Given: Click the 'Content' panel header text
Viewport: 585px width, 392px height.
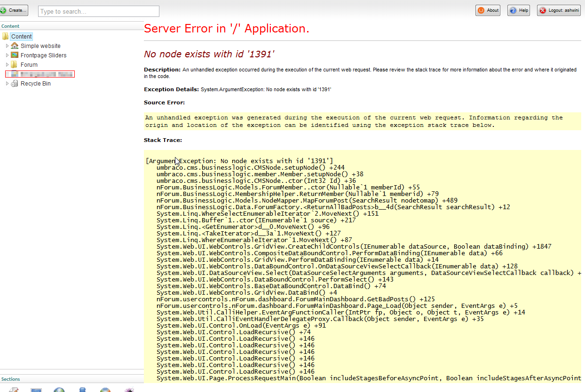Looking at the screenshot, I should (10, 26).
